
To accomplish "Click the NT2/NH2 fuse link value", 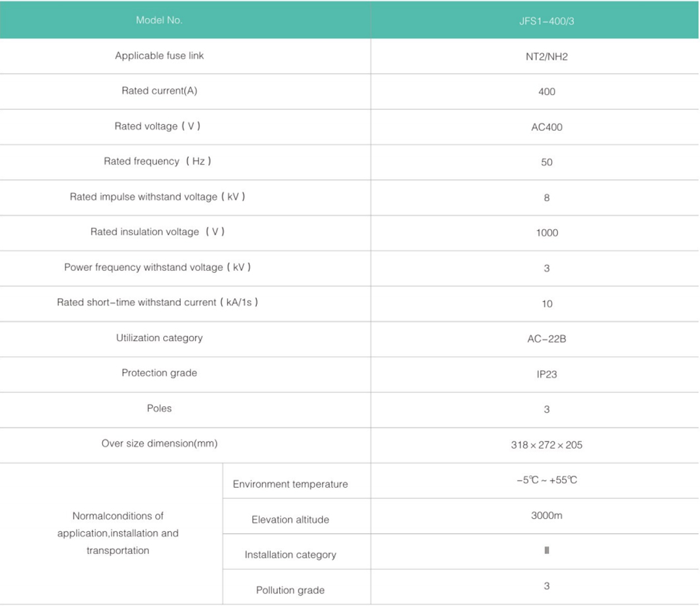I will point(546,57).
